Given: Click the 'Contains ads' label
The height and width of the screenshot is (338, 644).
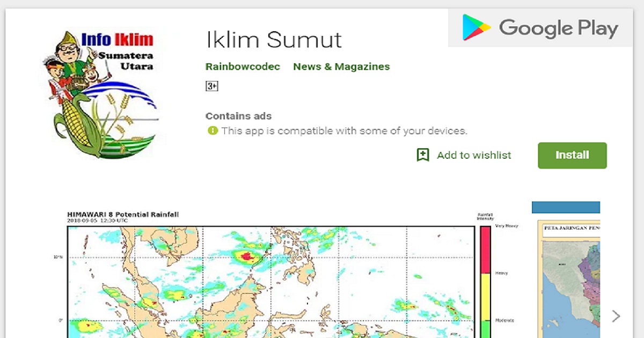Looking at the screenshot, I should point(238,116).
